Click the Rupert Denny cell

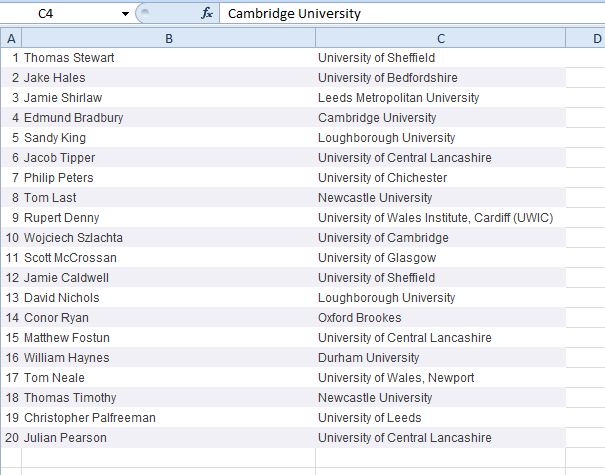(169, 218)
